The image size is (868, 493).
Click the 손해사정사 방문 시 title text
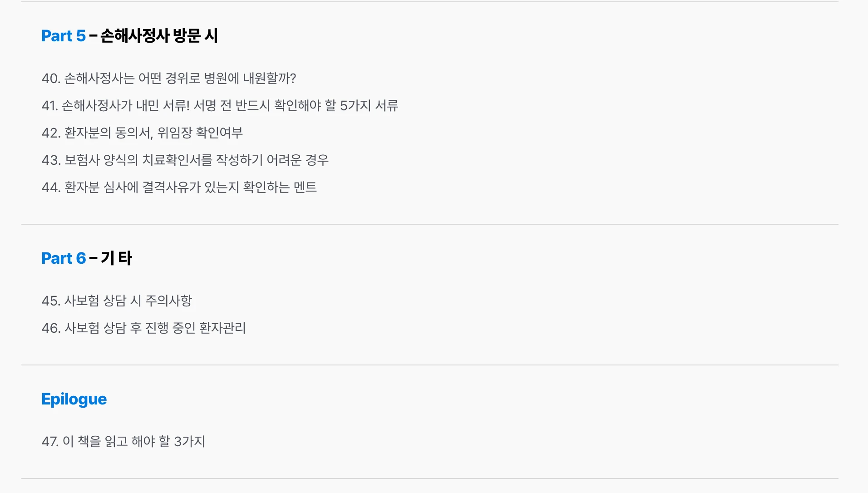pyautogui.click(x=159, y=35)
